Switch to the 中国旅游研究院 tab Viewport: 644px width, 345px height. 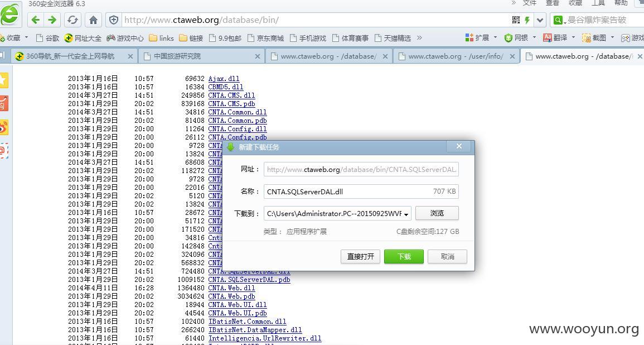tap(202, 56)
